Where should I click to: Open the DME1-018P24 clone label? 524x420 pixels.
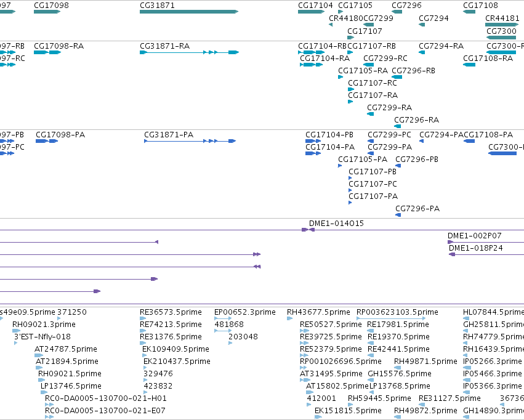pos(476,248)
